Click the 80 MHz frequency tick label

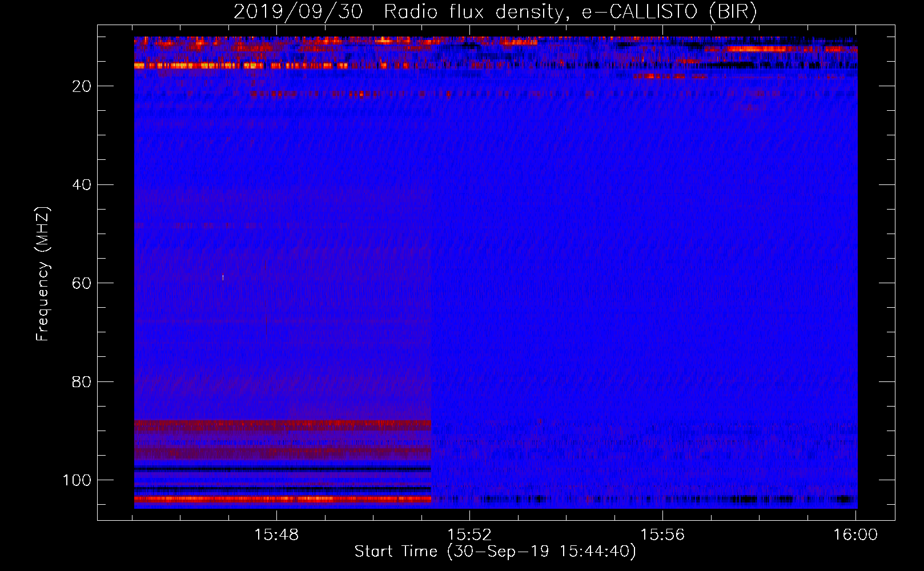[82, 381]
